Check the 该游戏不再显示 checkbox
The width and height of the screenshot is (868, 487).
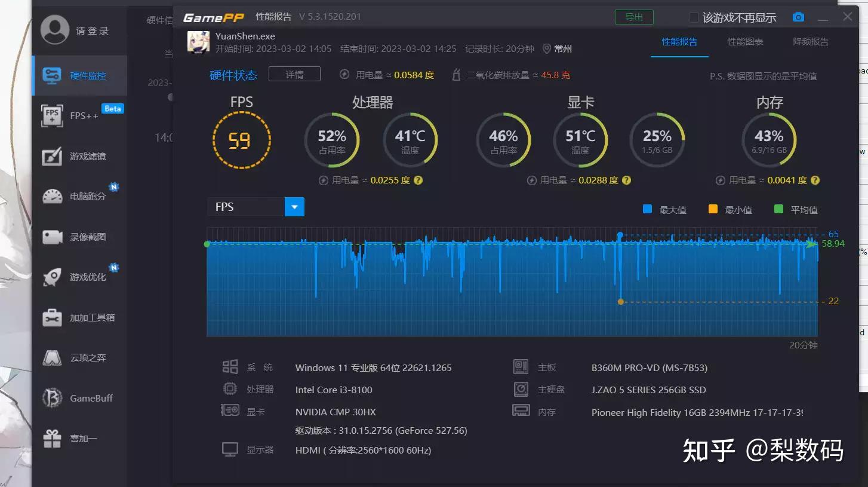tap(695, 17)
